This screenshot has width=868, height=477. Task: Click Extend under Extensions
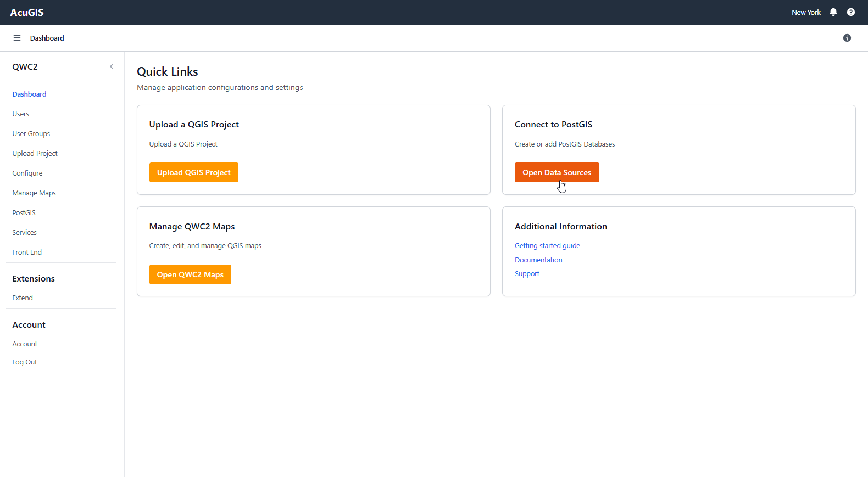23,298
